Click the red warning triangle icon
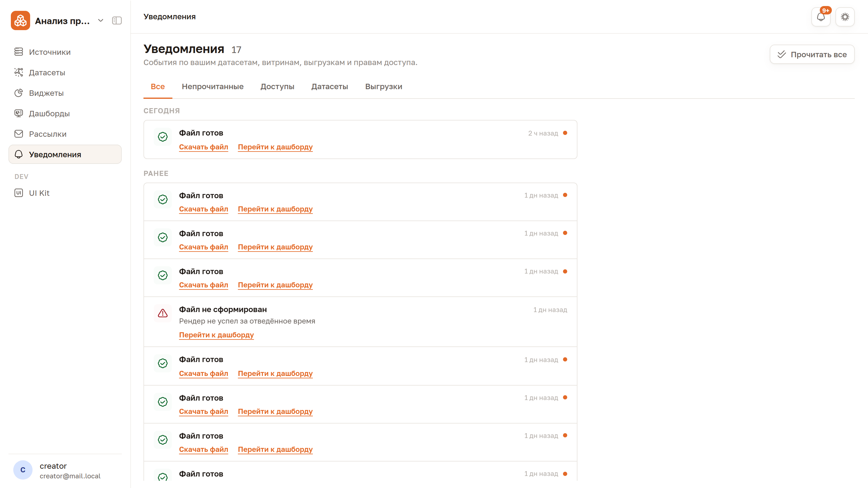The image size is (868, 488). pos(163,313)
